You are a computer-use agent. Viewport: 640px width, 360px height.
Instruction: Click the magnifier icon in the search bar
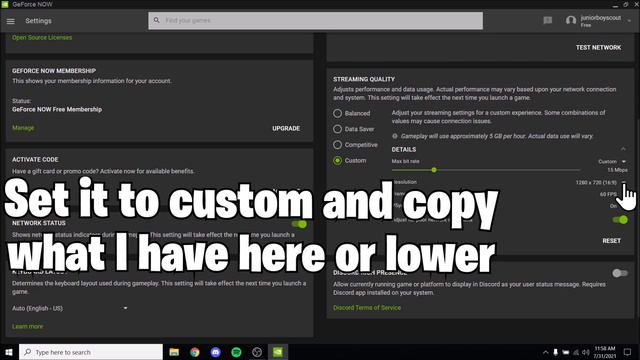[x=156, y=20]
